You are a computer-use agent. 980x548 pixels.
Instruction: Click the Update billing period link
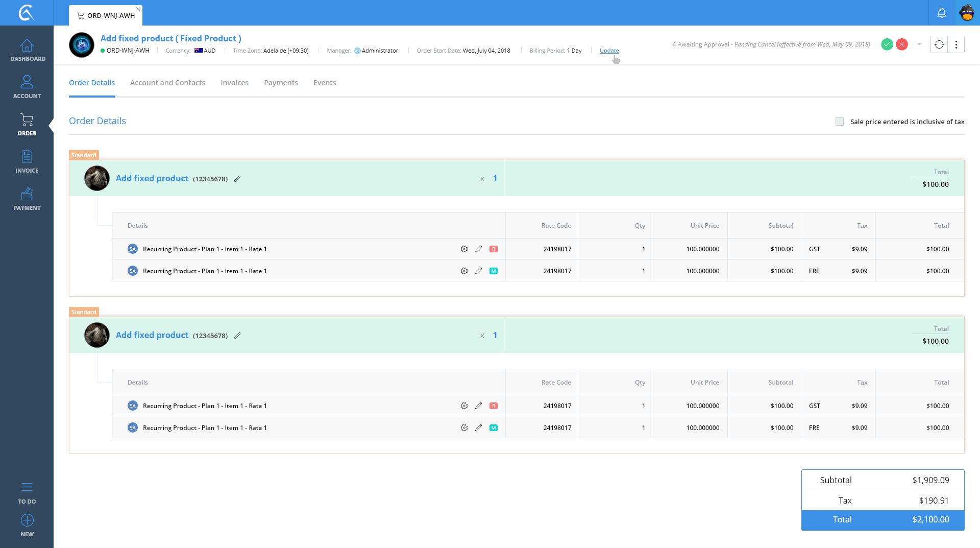point(609,51)
